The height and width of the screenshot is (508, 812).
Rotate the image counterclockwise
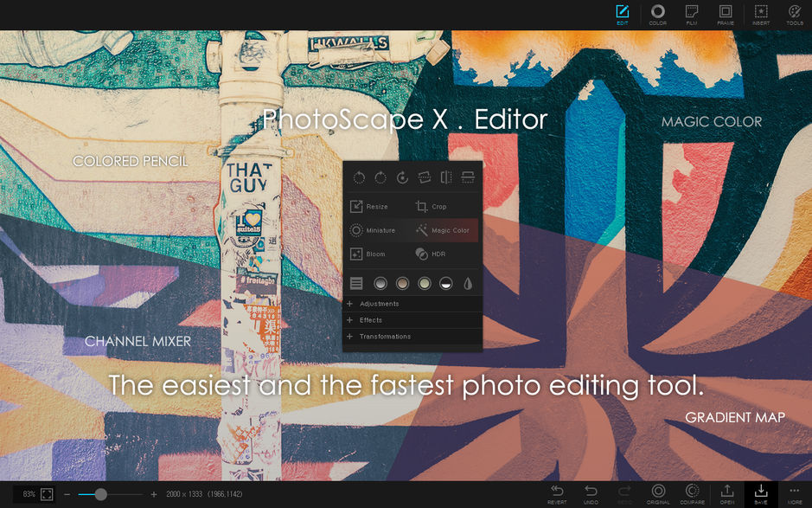(x=362, y=176)
